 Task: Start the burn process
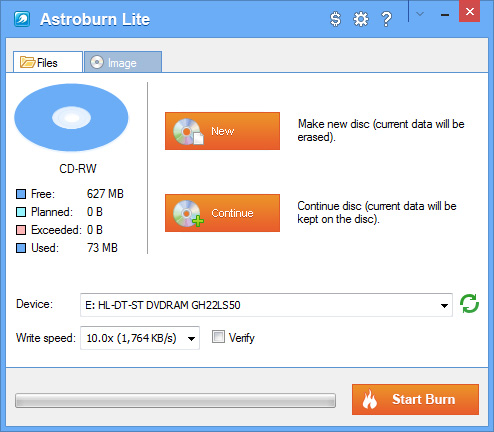click(415, 399)
